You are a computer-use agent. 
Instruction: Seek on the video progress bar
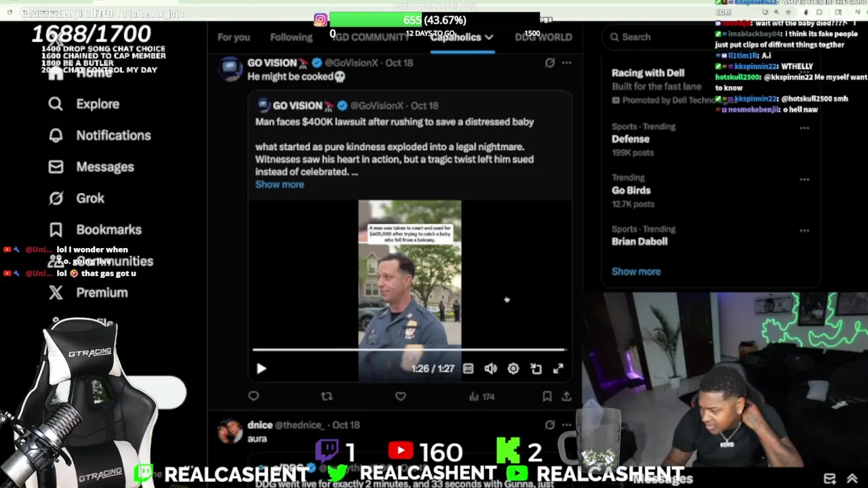point(409,350)
